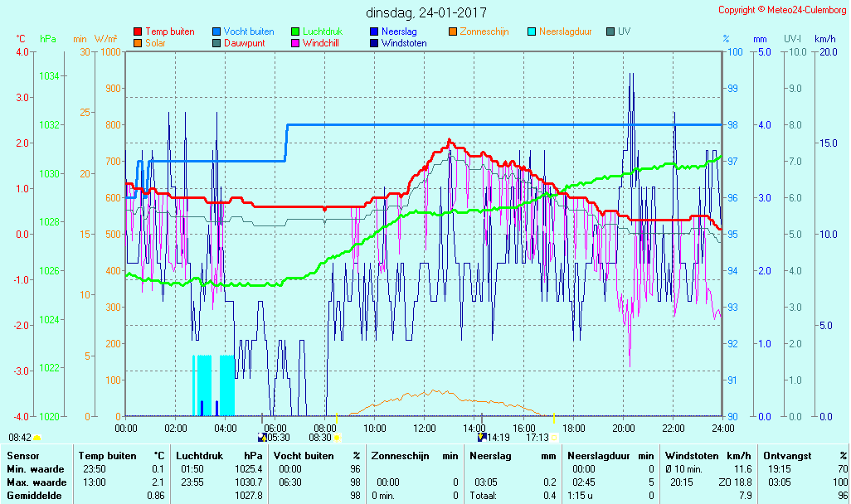Viewport: 851px width, 504px height.
Task: Click the moonset icon beside 14:19
Action: tap(482, 438)
